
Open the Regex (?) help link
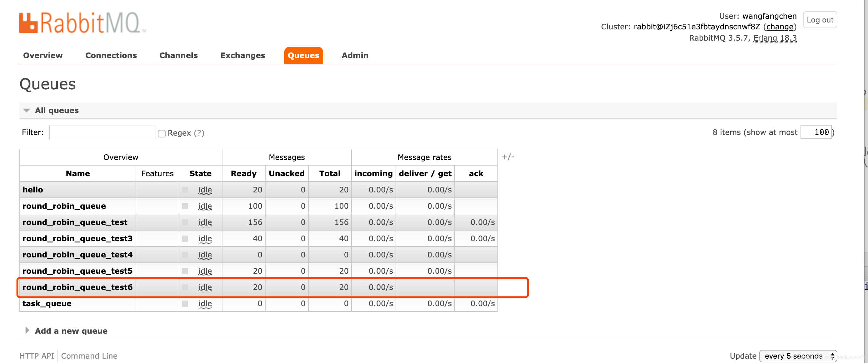click(199, 133)
